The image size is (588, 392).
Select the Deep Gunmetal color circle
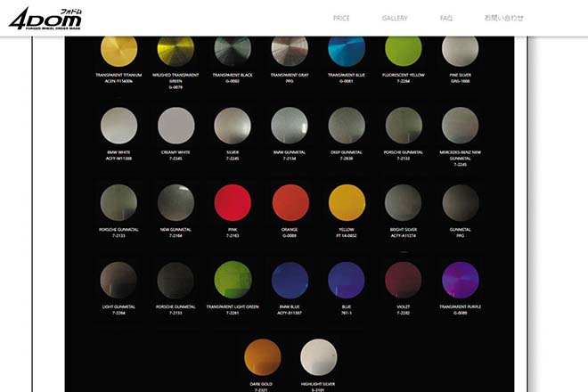(x=347, y=126)
